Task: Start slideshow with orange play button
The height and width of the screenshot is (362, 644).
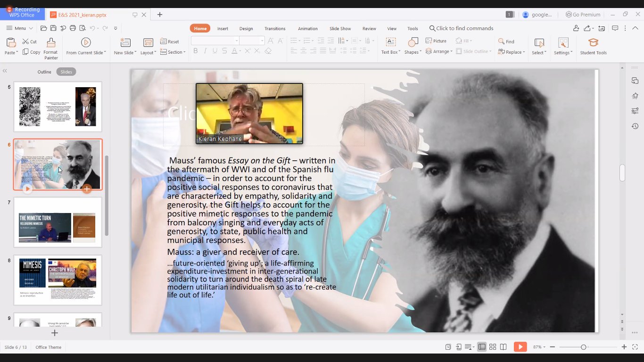Action: pos(520,347)
